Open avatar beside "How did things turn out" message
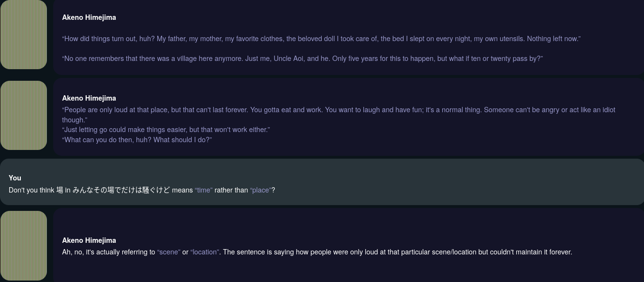Screen dimensions: 644x282 pos(23,34)
